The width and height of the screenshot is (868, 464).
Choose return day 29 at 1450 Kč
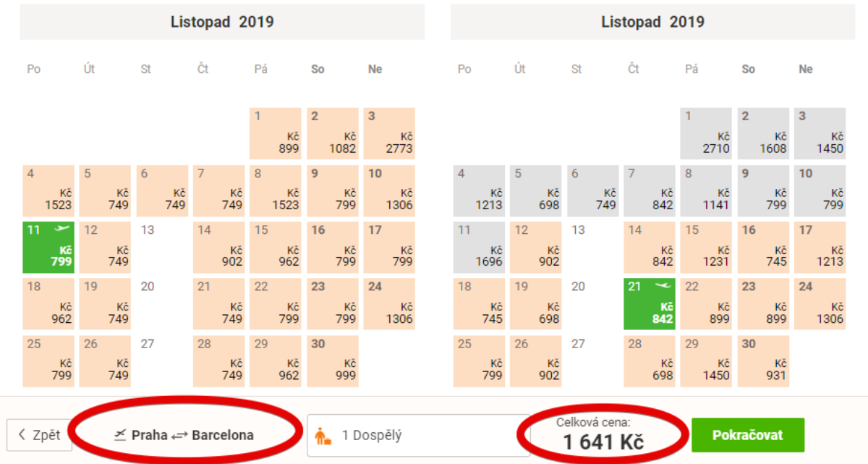coord(707,360)
